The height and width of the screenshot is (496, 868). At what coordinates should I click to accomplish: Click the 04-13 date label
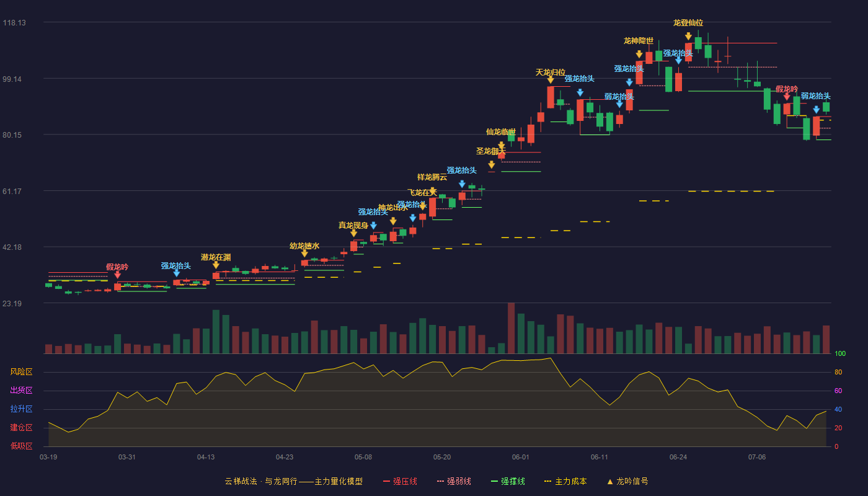[x=206, y=457]
